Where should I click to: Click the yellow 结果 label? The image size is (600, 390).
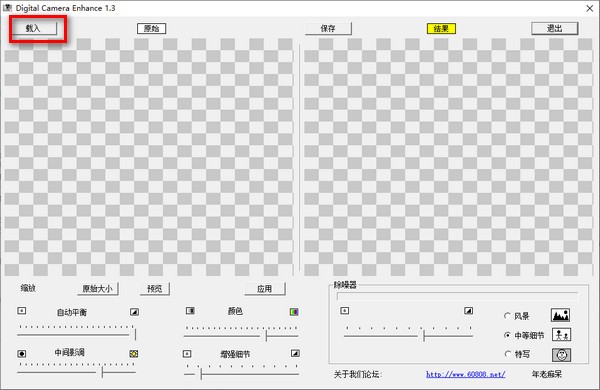(x=441, y=28)
